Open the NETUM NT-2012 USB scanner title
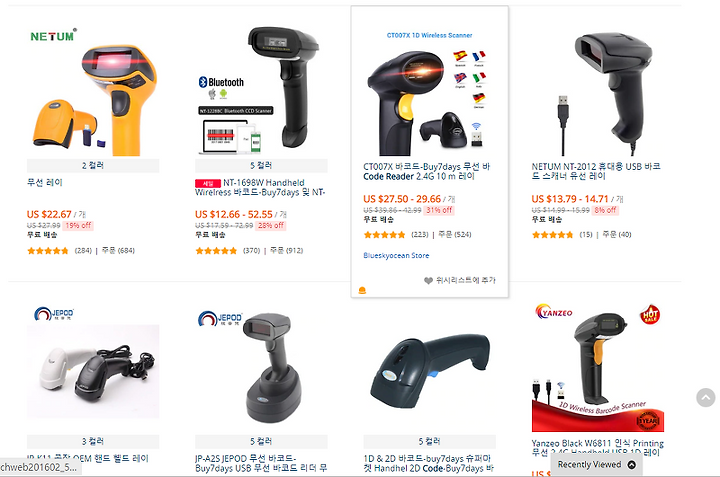Screen dimensions: 720x477 596,171
